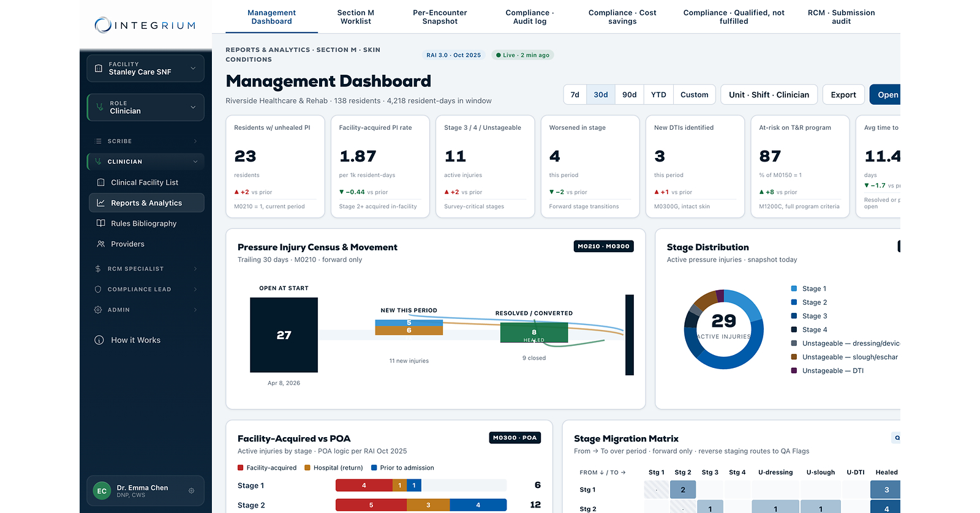Select the Custom time range
This screenshot has width=980, height=513.
click(x=694, y=95)
